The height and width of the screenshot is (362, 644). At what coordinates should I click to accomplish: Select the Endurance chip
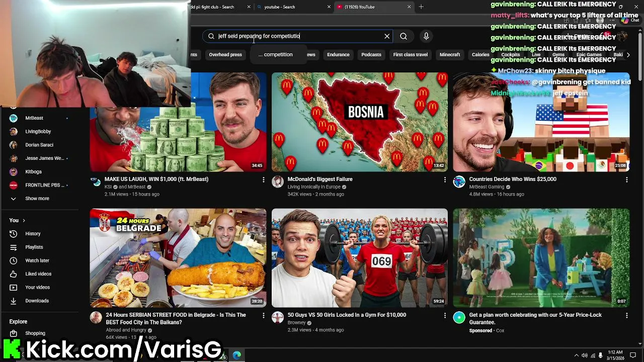[x=338, y=55]
